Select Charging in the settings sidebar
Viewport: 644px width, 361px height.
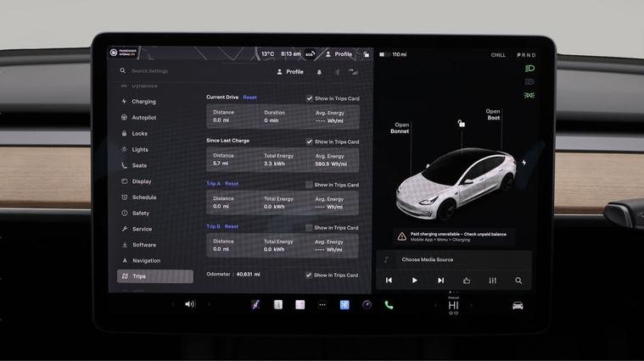pyautogui.click(x=143, y=102)
